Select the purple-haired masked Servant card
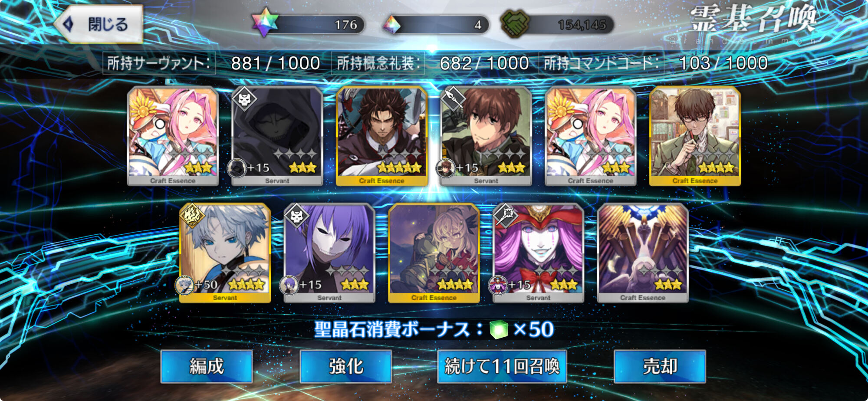 (x=329, y=253)
